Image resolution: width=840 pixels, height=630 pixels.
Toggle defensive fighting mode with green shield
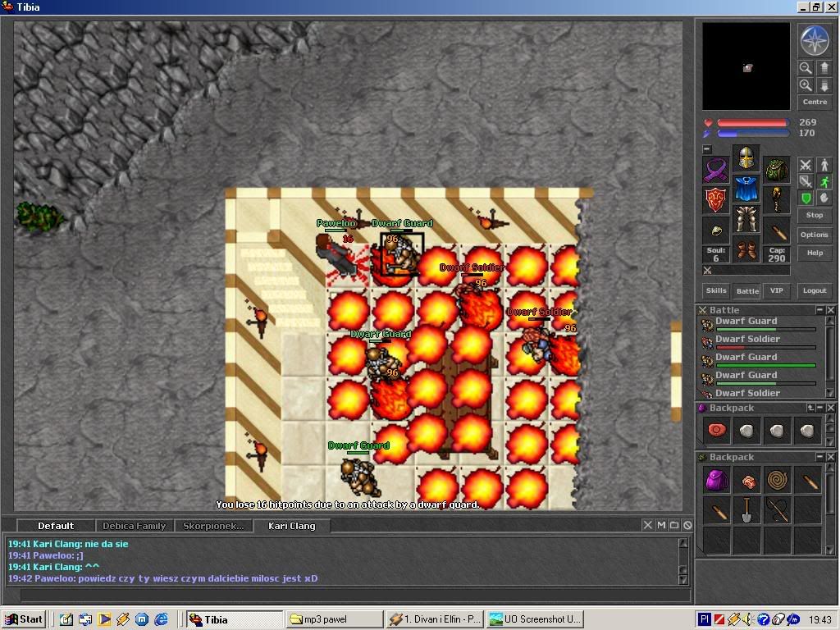pos(806,199)
